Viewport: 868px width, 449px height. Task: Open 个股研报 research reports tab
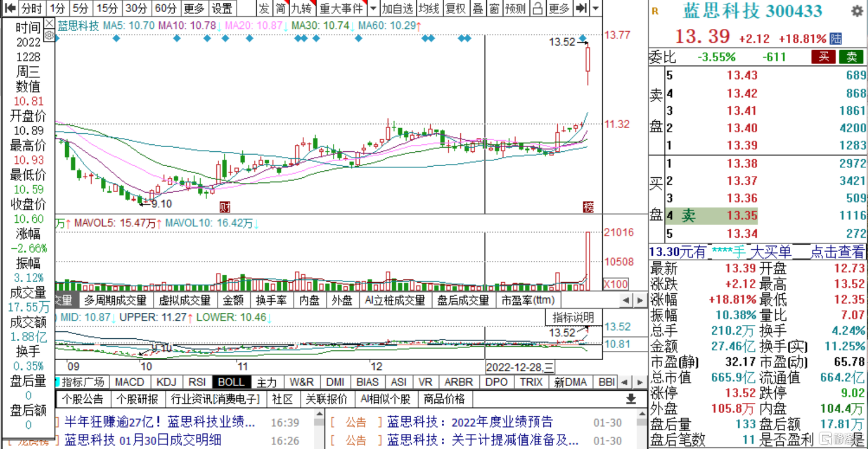point(137,399)
